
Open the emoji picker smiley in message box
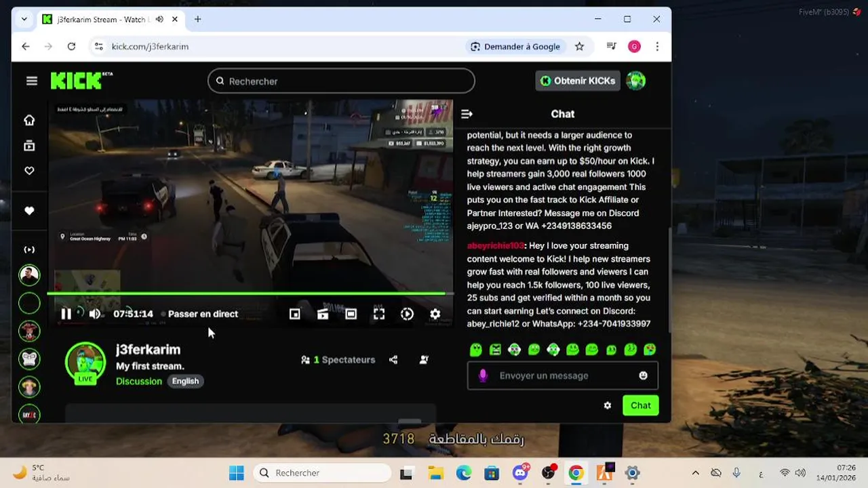(643, 375)
